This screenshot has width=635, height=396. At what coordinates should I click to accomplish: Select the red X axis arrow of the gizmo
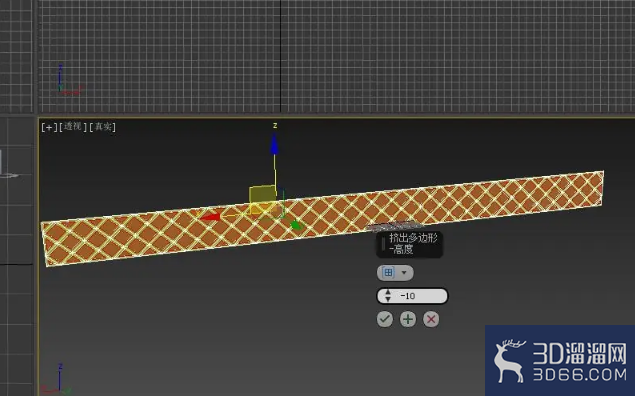point(211,217)
